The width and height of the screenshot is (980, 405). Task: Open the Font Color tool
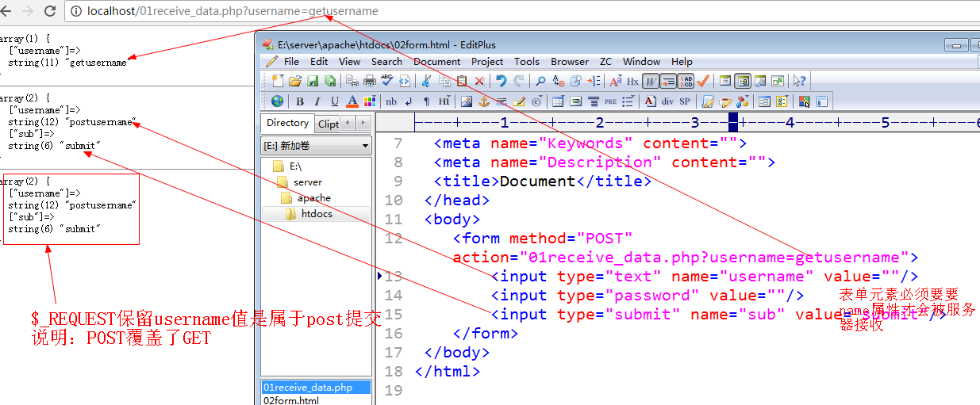click(x=352, y=101)
